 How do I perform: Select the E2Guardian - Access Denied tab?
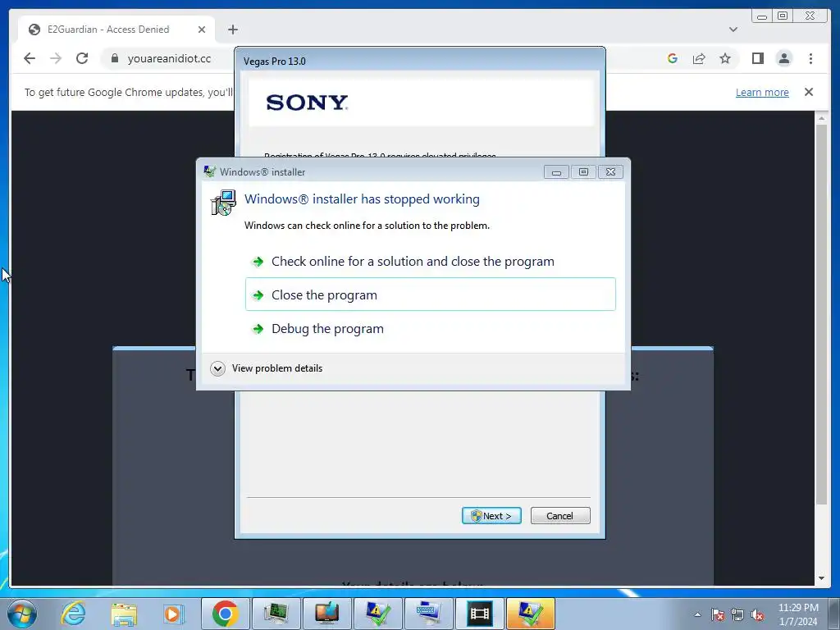click(116, 30)
